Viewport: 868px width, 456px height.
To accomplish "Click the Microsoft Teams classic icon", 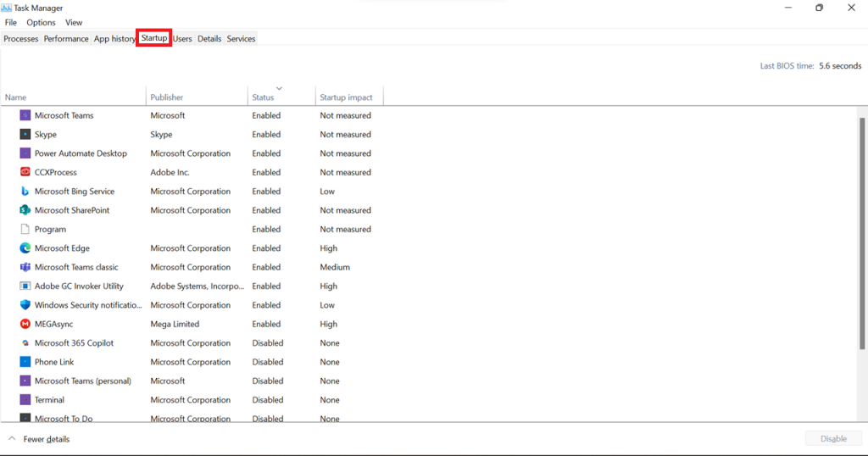I will point(25,267).
